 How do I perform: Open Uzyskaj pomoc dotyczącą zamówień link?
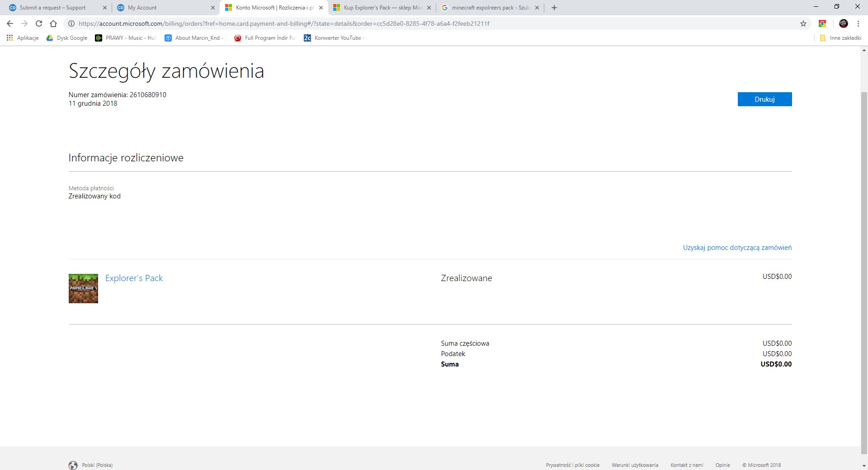pyautogui.click(x=737, y=248)
